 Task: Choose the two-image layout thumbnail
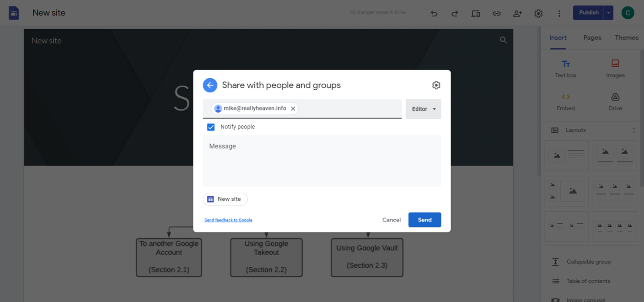tap(615, 156)
